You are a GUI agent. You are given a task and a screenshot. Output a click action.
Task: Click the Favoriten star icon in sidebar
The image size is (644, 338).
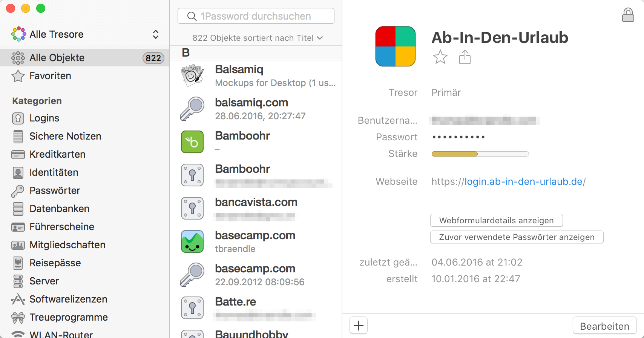tap(18, 76)
